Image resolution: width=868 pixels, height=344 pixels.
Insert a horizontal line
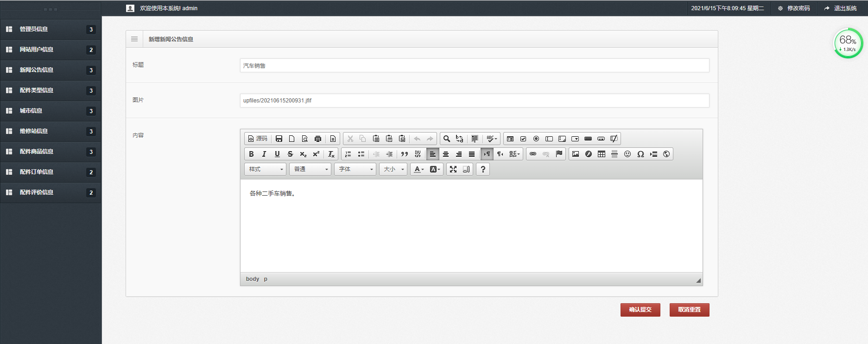tap(615, 154)
